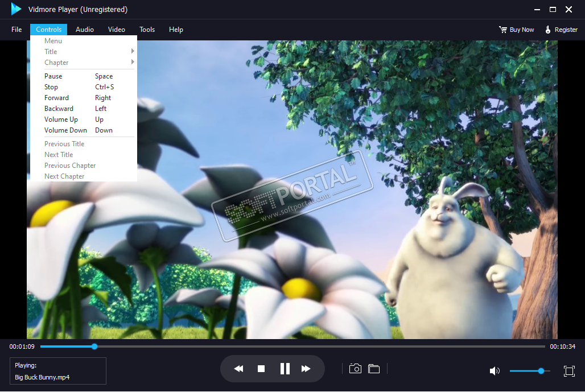Viewport: 585px width, 392px height.
Task: Click the rewind playback button
Action: 238,369
